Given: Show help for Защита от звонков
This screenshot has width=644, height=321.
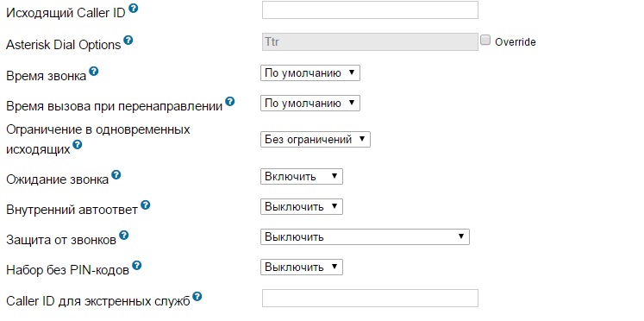Looking at the screenshot, I should coord(123,236).
